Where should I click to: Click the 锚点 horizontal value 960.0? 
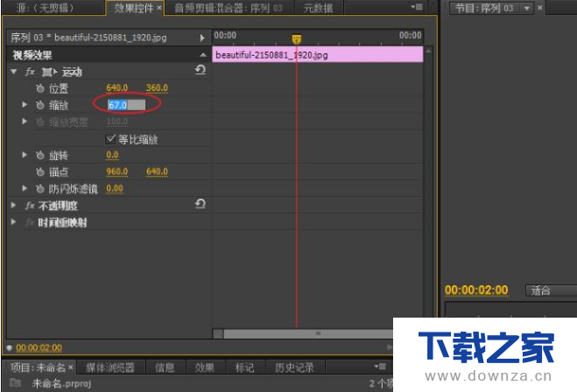coord(117,171)
